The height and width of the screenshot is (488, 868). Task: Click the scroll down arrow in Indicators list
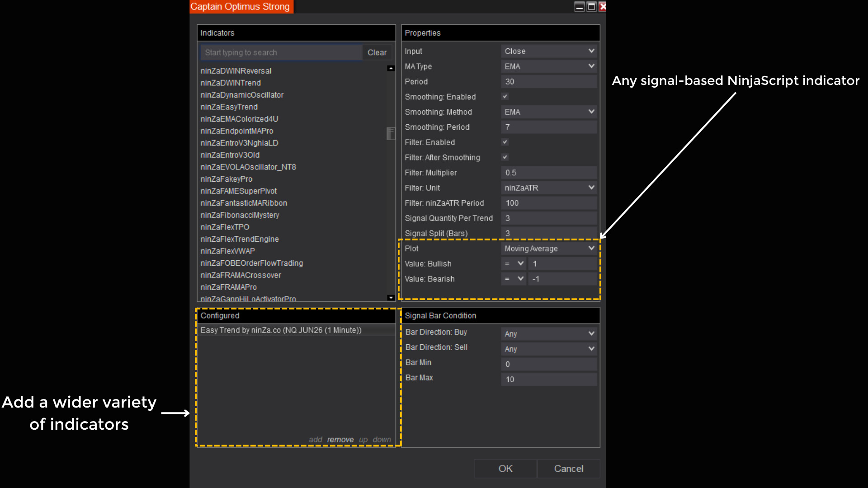click(x=391, y=297)
